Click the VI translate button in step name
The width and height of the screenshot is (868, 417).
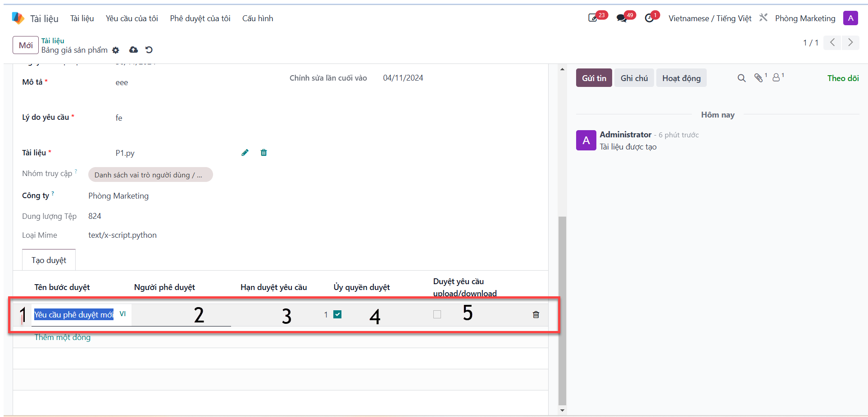123,314
